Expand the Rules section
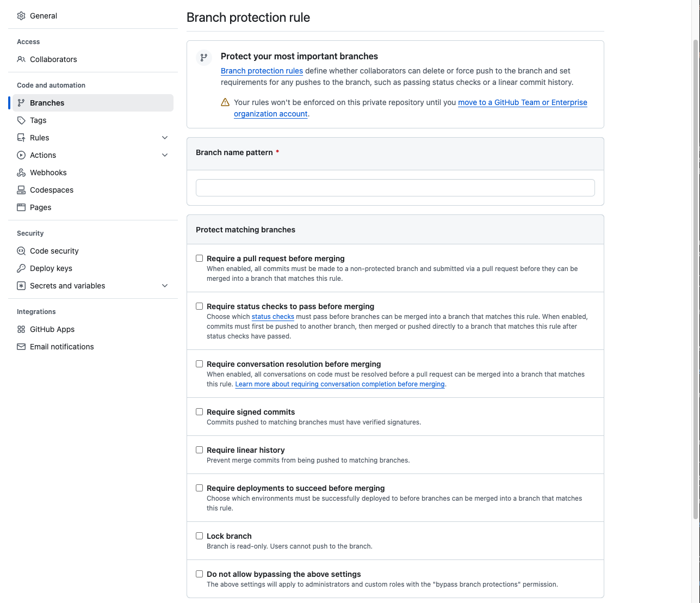700x603 pixels. 164,137
